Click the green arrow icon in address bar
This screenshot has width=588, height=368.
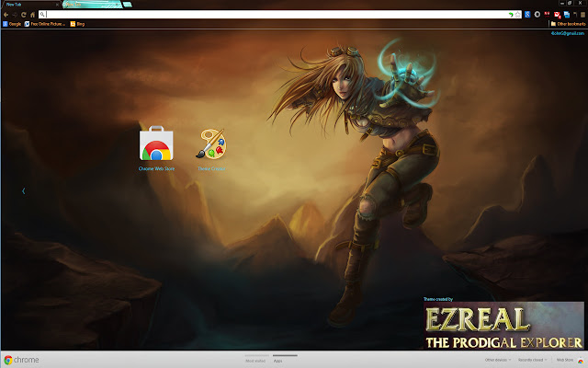(x=511, y=15)
